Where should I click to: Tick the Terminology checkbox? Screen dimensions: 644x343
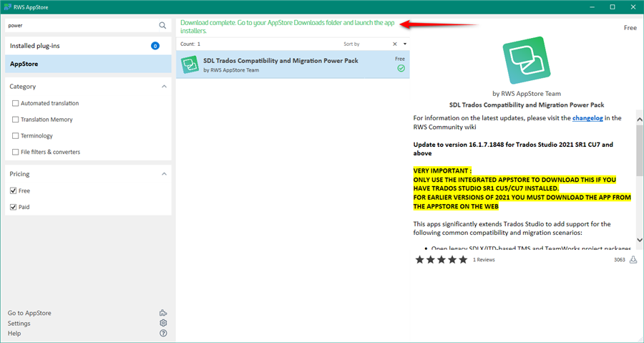[x=15, y=135]
